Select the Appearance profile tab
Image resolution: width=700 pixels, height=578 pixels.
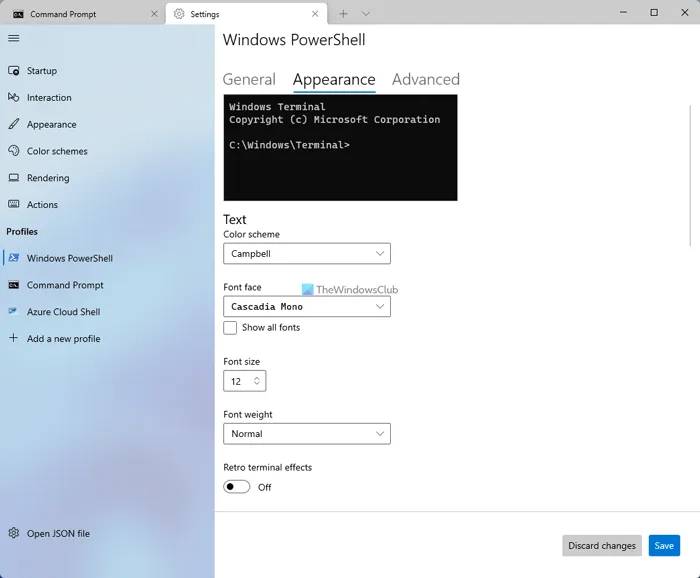pyautogui.click(x=334, y=79)
